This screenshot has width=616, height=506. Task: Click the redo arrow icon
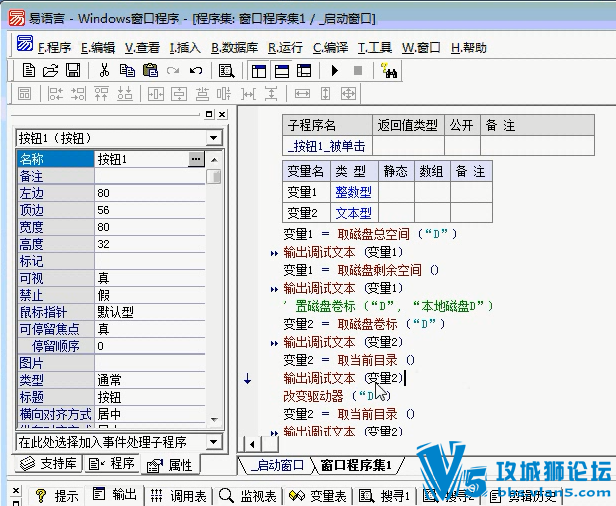click(173, 71)
